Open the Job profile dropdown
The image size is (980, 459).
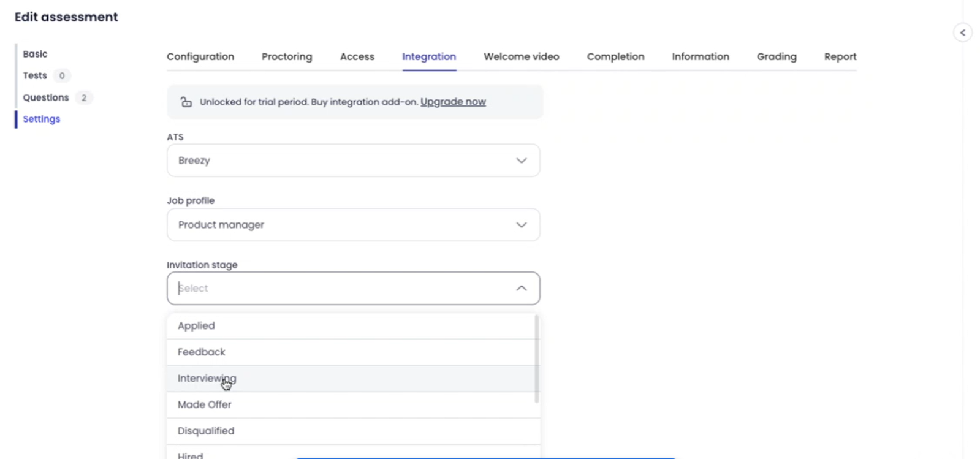coord(353,225)
